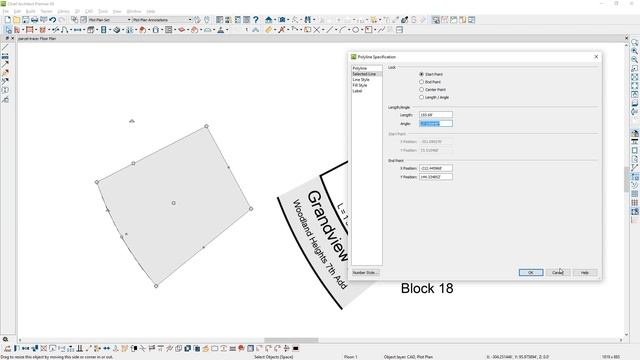Image resolution: width=640 pixels, height=360 pixels.
Task: Click the Fill Window magnifier icon at bottom-left
Action: pyautogui.click(x=5, y=339)
